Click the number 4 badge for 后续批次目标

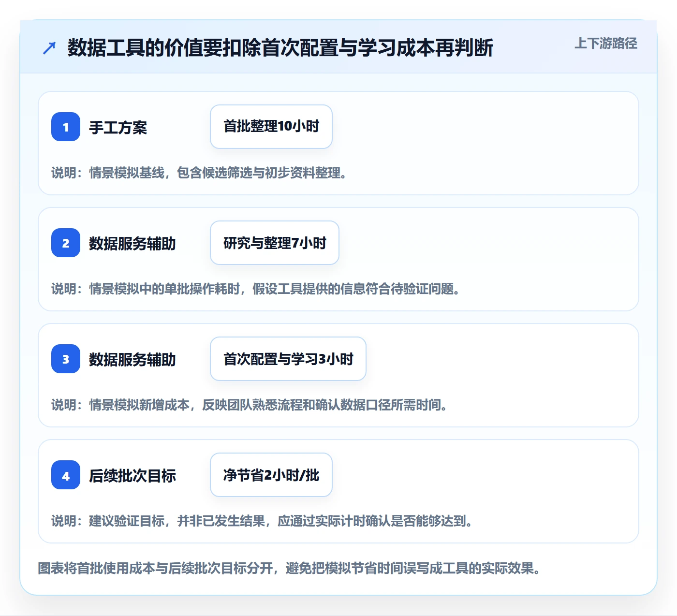66,475
